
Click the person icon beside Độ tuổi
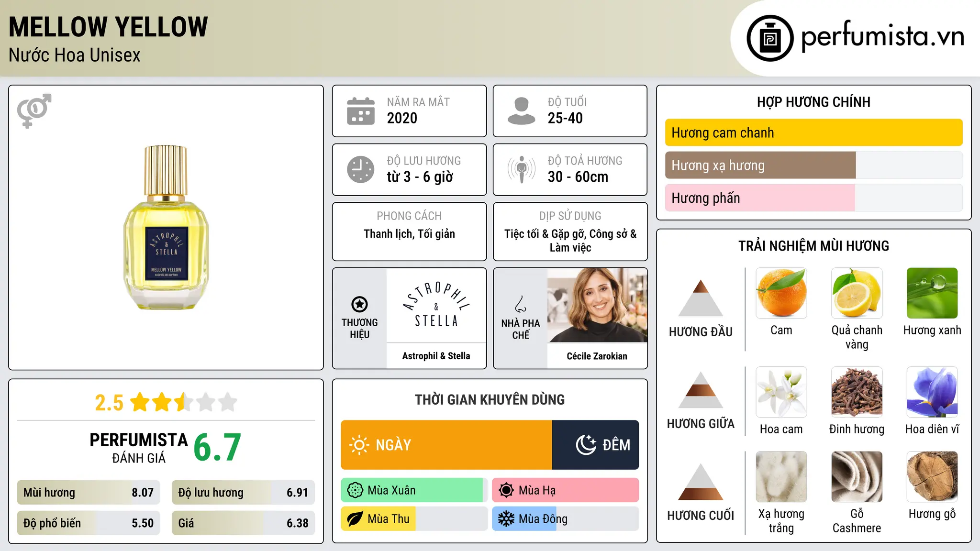[522, 111]
